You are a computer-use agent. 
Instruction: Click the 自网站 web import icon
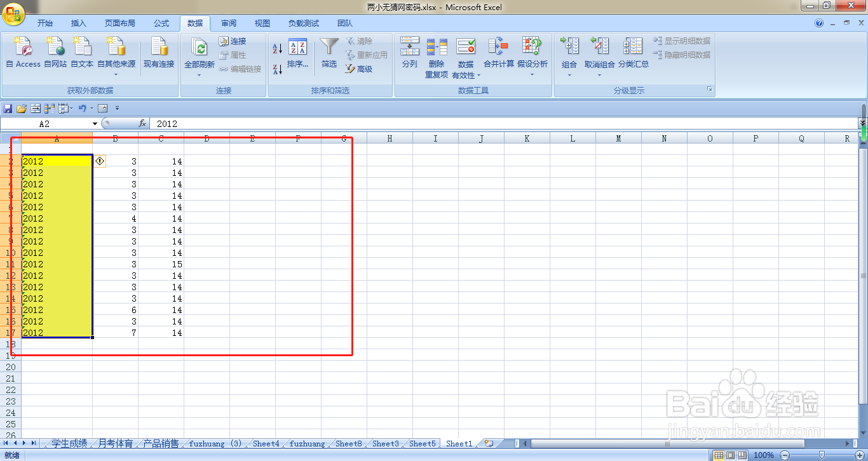55,52
